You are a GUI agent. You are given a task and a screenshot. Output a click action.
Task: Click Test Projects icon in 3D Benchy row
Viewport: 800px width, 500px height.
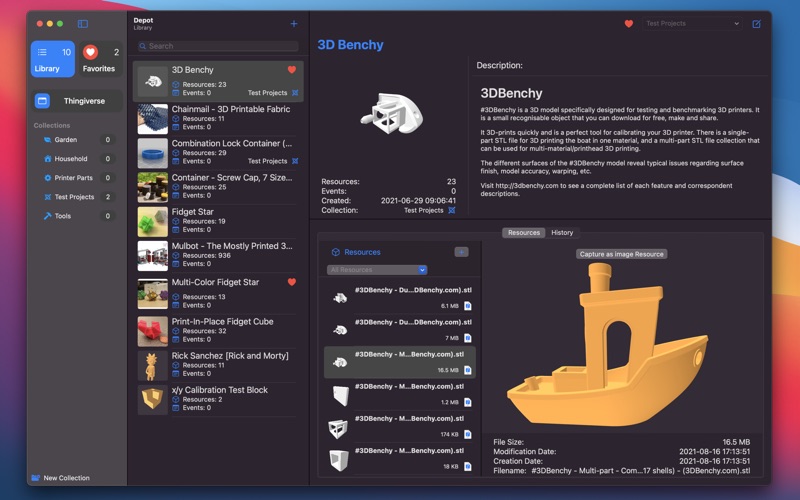(295, 93)
